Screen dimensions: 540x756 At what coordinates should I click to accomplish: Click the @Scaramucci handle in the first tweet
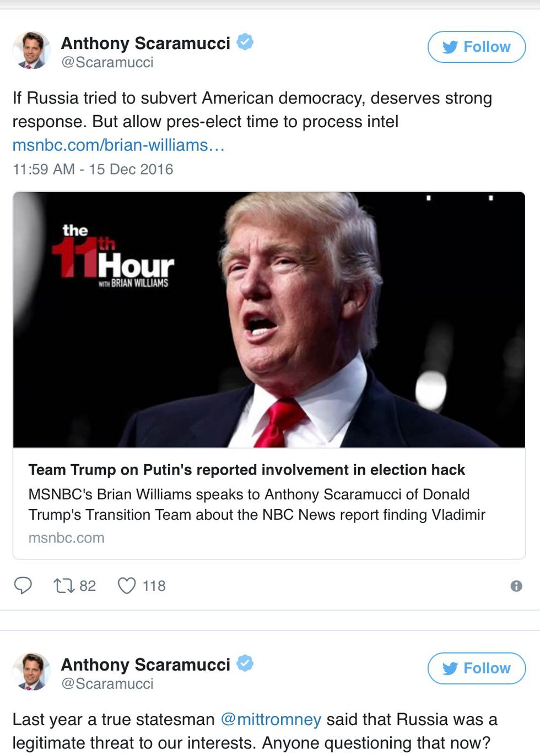point(107,62)
